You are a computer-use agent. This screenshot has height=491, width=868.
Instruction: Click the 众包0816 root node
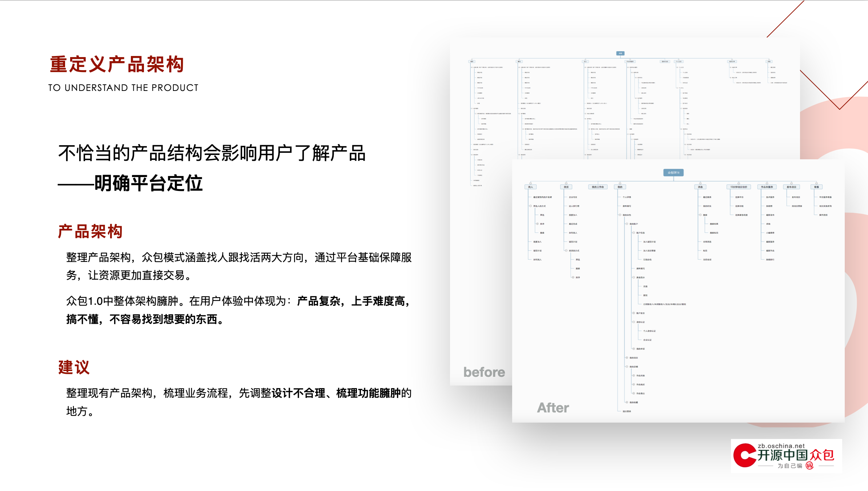coord(673,172)
